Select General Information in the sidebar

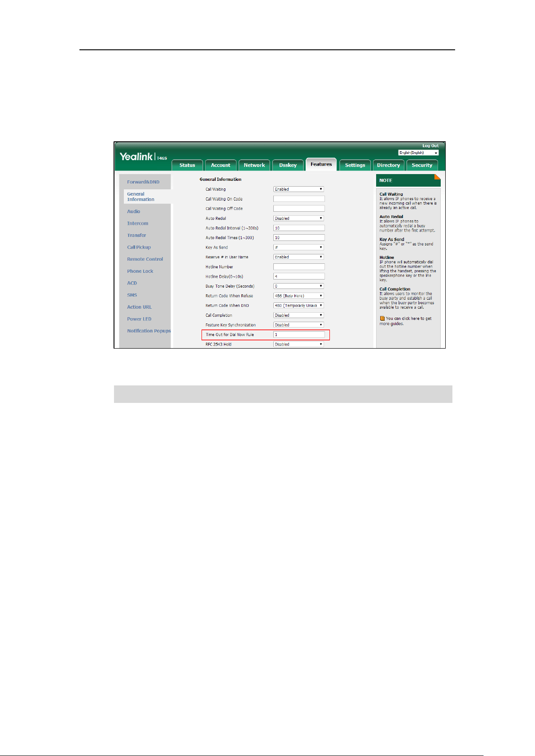click(140, 197)
